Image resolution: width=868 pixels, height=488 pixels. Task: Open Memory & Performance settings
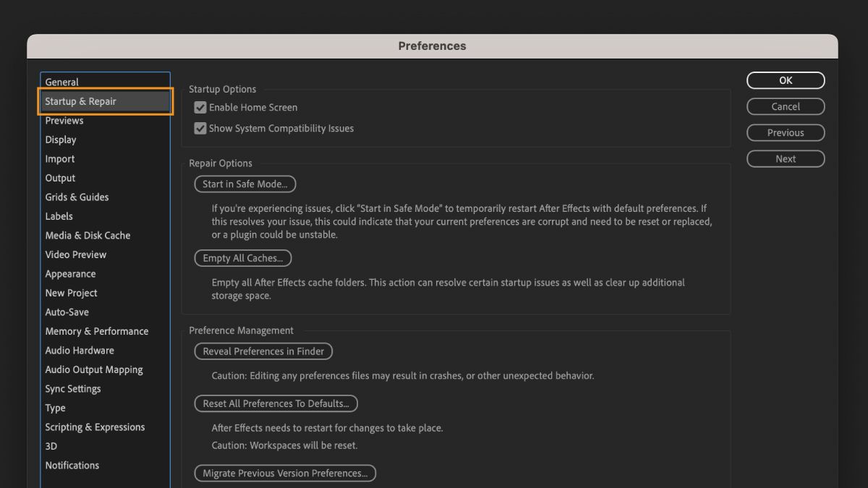tap(97, 330)
